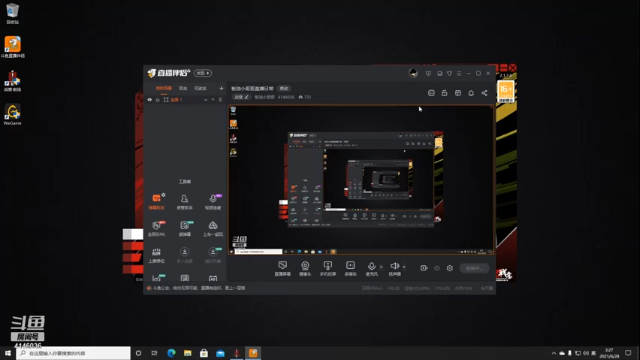640x360 pixels.
Task: Click the 修改 button beside stream title
Action: [x=284, y=89]
